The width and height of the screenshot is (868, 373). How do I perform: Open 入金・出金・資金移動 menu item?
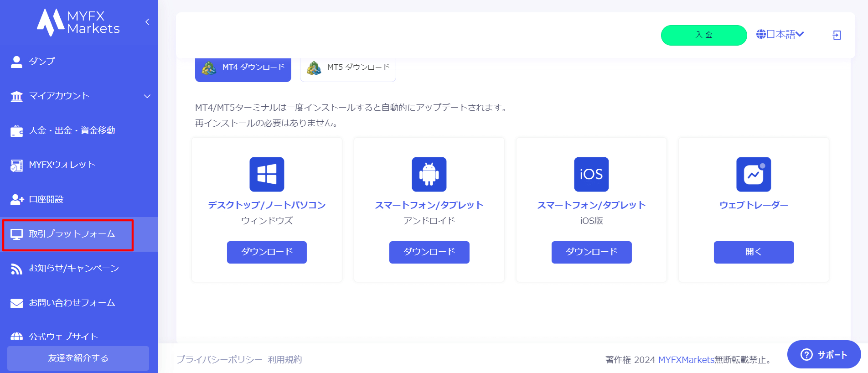[72, 130]
